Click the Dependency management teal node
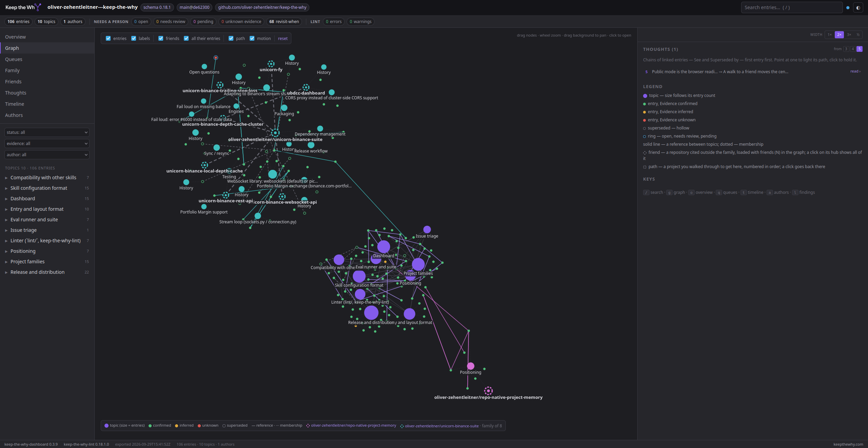This screenshot has width=868, height=448. 320,128
